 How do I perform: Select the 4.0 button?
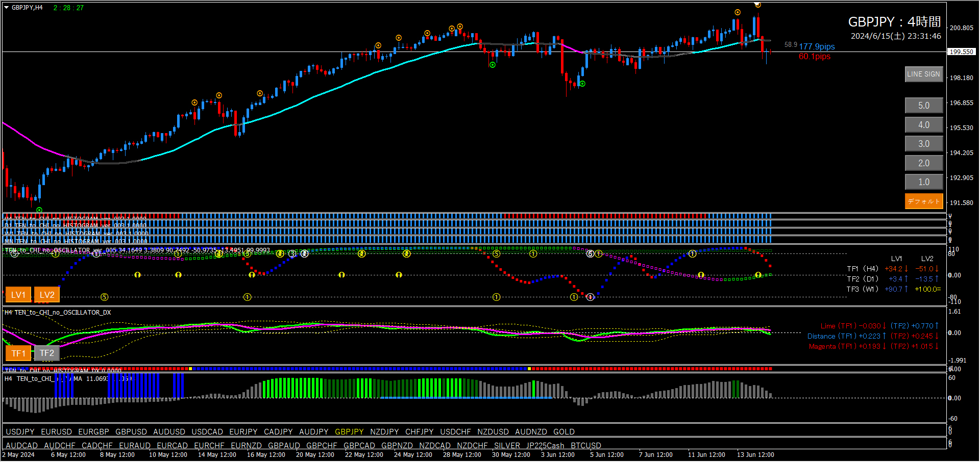pos(924,125)
